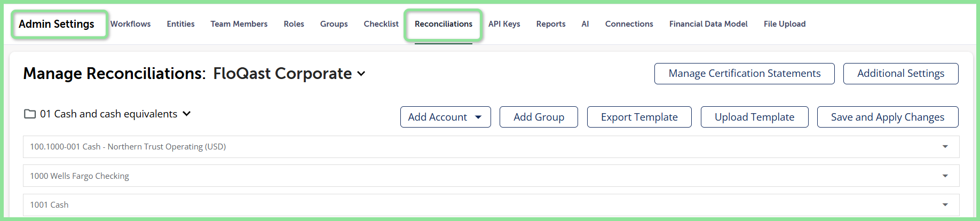Click Save and Apply Changes
Viewport: 980px width, 221px height.
[x=888, y=117]
